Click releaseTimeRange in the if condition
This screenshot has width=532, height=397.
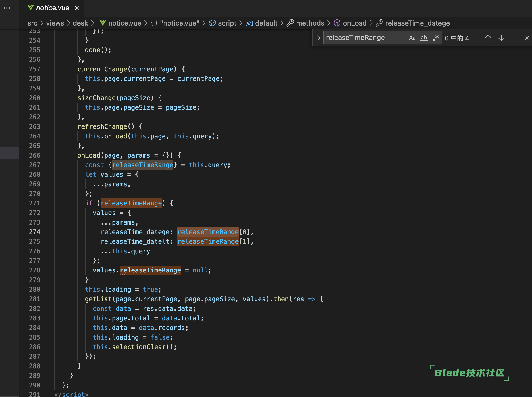click(x=131, y=203)
